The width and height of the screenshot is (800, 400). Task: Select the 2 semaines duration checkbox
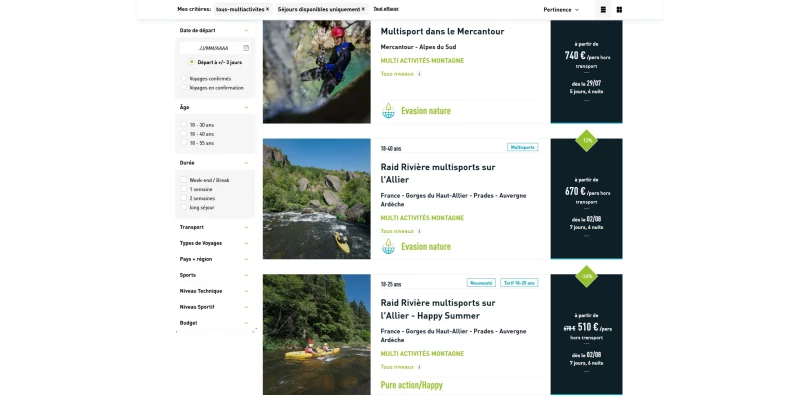[x=184, y=198]
